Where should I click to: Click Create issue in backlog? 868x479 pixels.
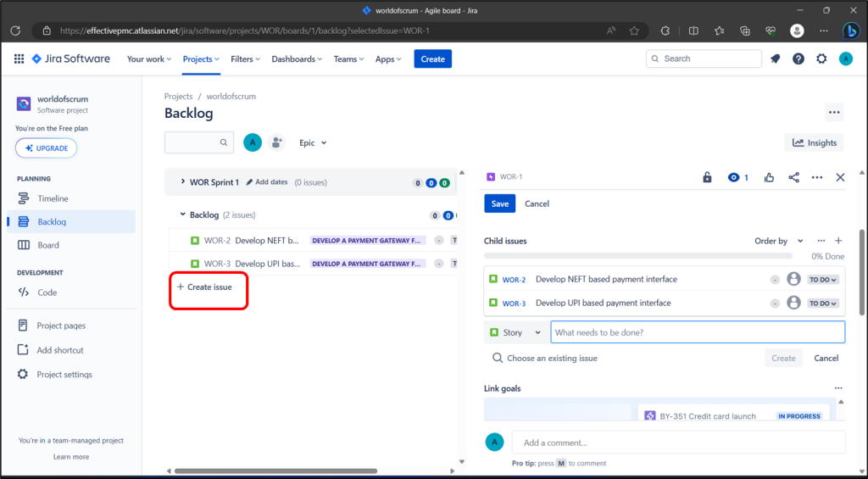pos(204,287)
